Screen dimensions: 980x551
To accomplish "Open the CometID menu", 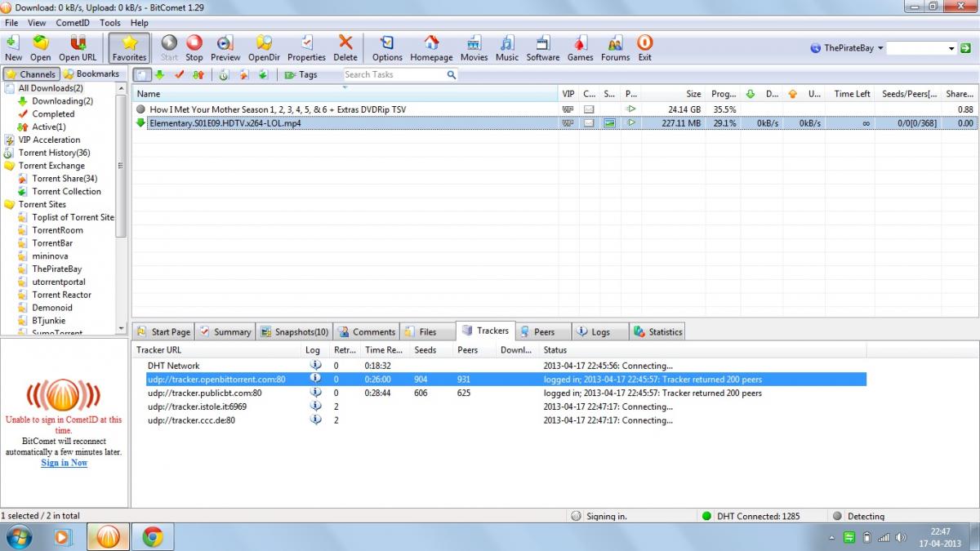I will 74,23.
